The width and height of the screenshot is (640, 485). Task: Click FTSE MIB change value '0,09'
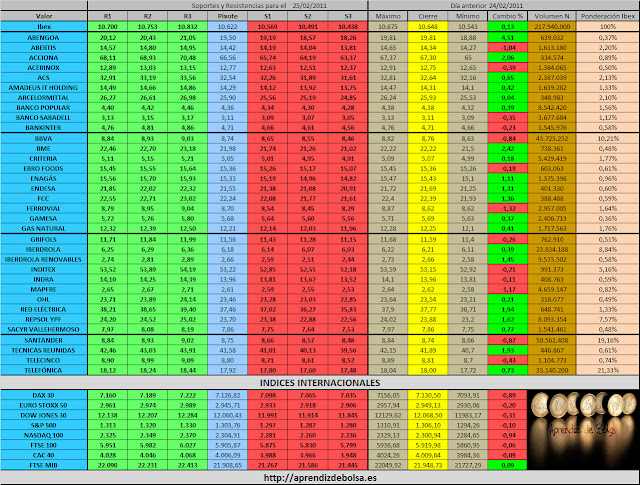pos(508,465)
